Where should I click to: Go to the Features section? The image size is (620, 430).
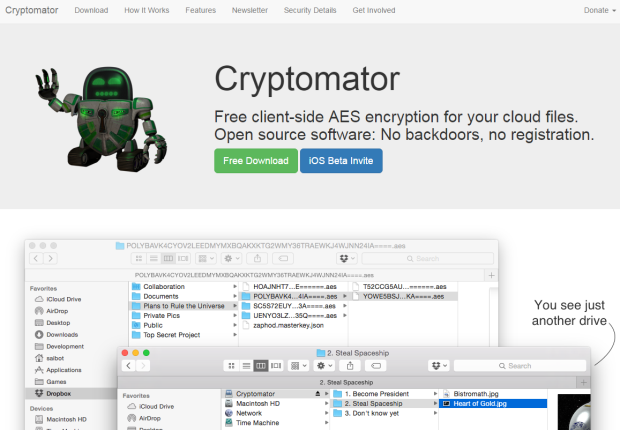[200, 10]
